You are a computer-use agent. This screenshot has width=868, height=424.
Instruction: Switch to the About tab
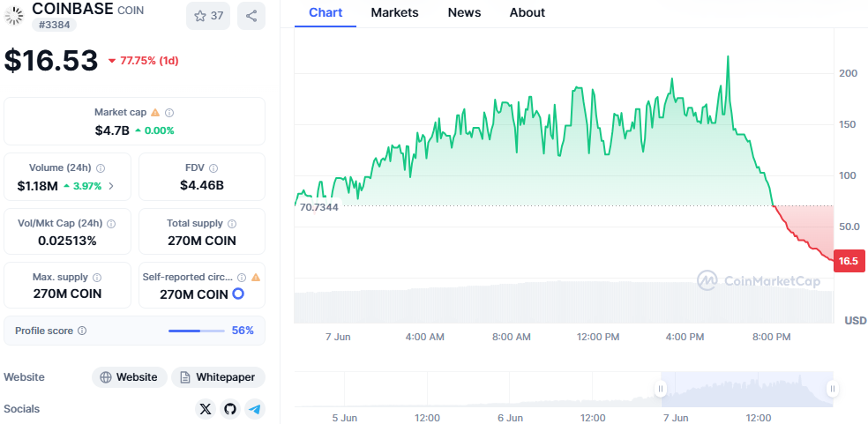click(x=527, y=12)
